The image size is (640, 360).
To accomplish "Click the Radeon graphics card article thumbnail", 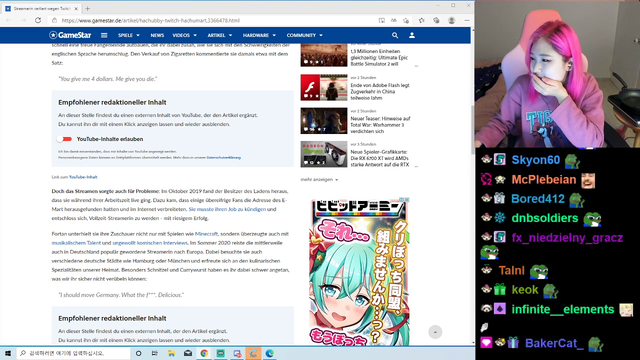I will (324, 154).
